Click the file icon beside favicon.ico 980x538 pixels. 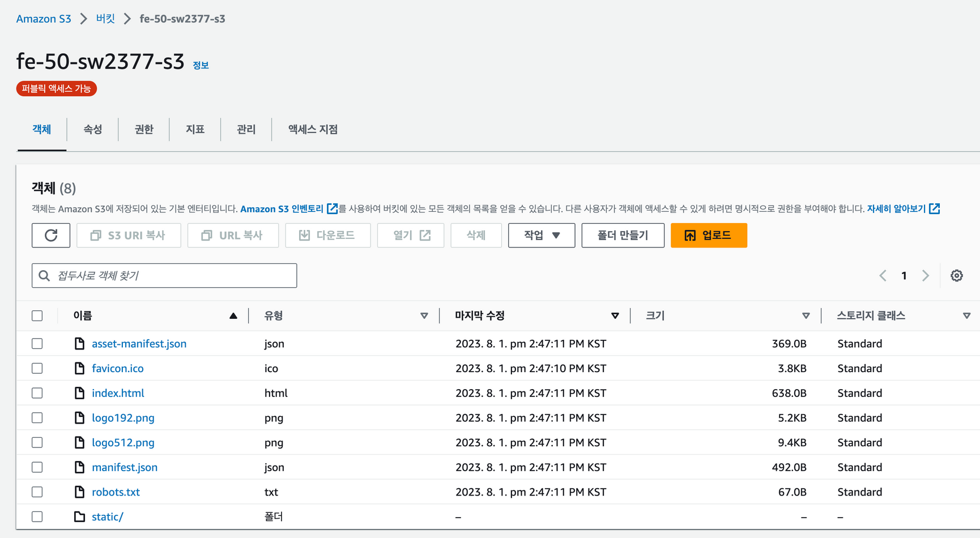click(x=79, y=369)
